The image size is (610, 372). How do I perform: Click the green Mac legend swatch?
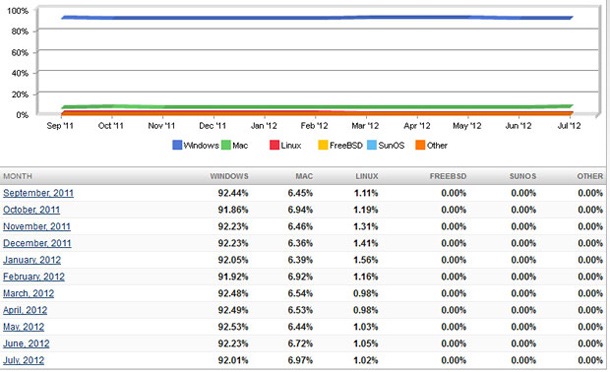[x=226, y=145]
